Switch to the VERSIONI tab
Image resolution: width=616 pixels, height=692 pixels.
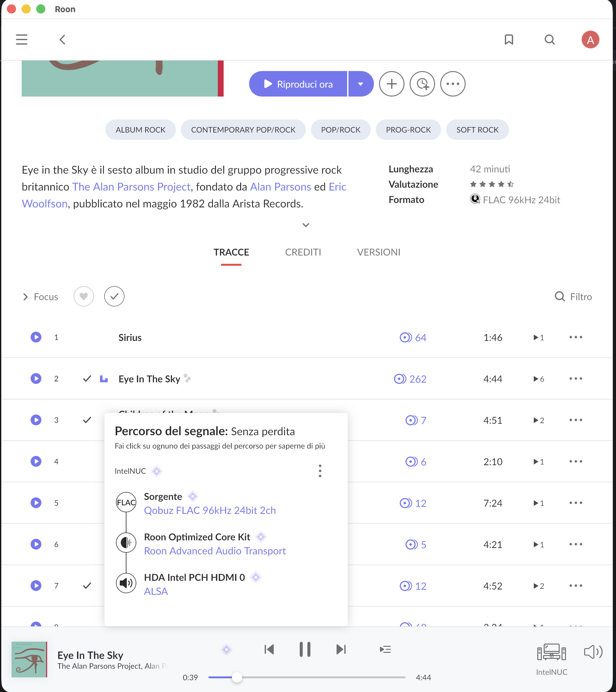pos(378,252)
